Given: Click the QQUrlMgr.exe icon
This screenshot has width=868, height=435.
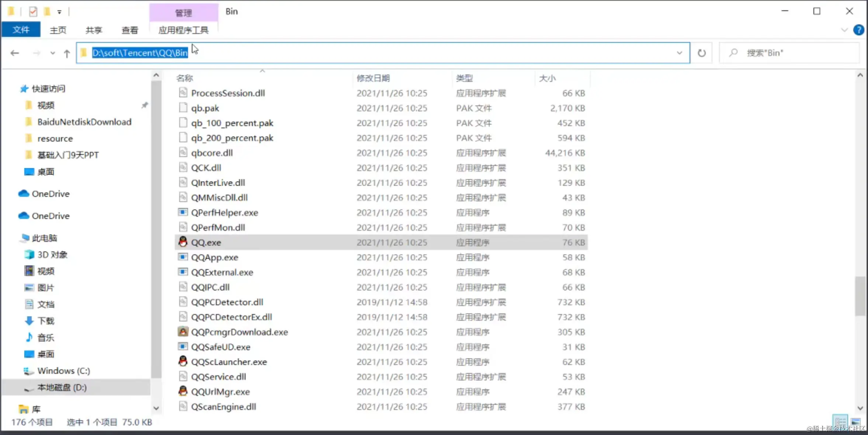Looking at the screenshot, I should click(x=183, y=391).
